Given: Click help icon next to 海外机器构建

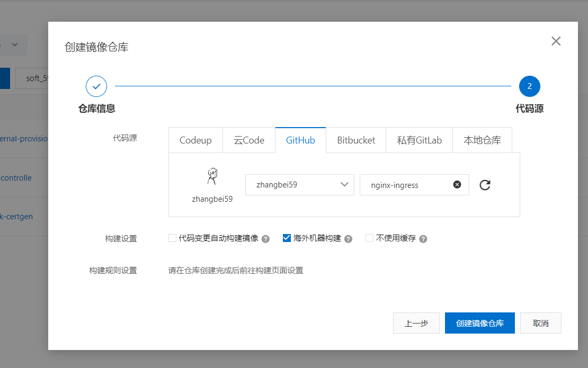Looking at the screenshot, I should click(348, 239).
